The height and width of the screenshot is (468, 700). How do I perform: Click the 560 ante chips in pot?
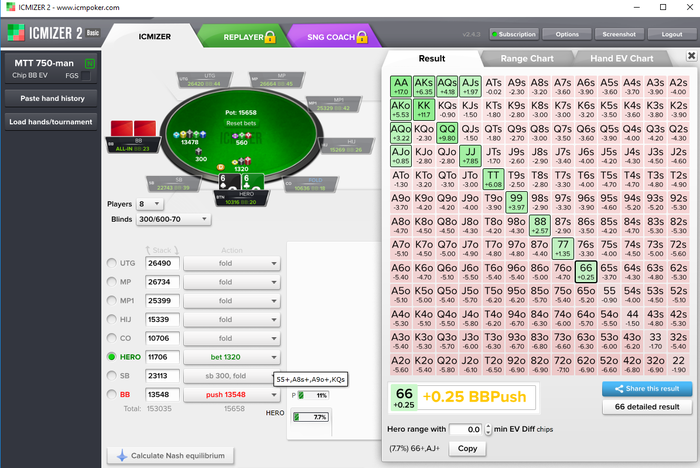[242, 135]
